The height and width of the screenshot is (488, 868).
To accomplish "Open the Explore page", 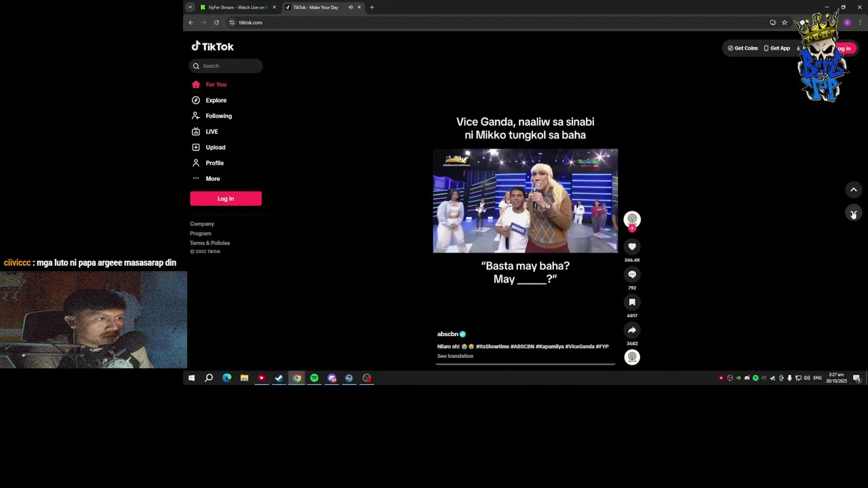I will point(210,100).
